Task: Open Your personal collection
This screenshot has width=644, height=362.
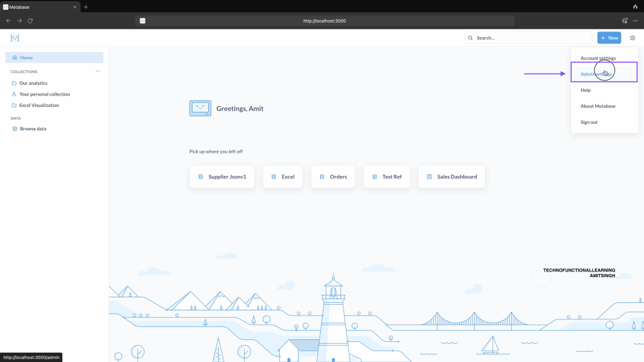Action: tap(45, 94)
